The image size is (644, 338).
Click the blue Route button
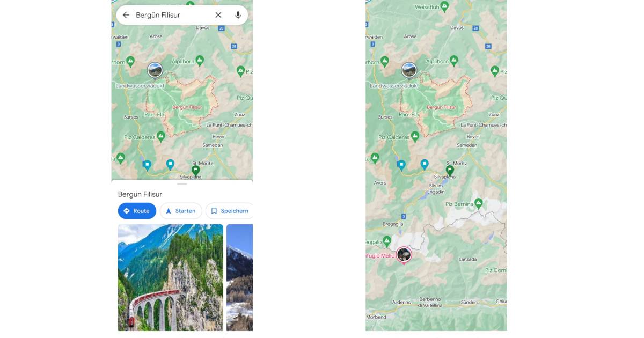tap(137, 211)
